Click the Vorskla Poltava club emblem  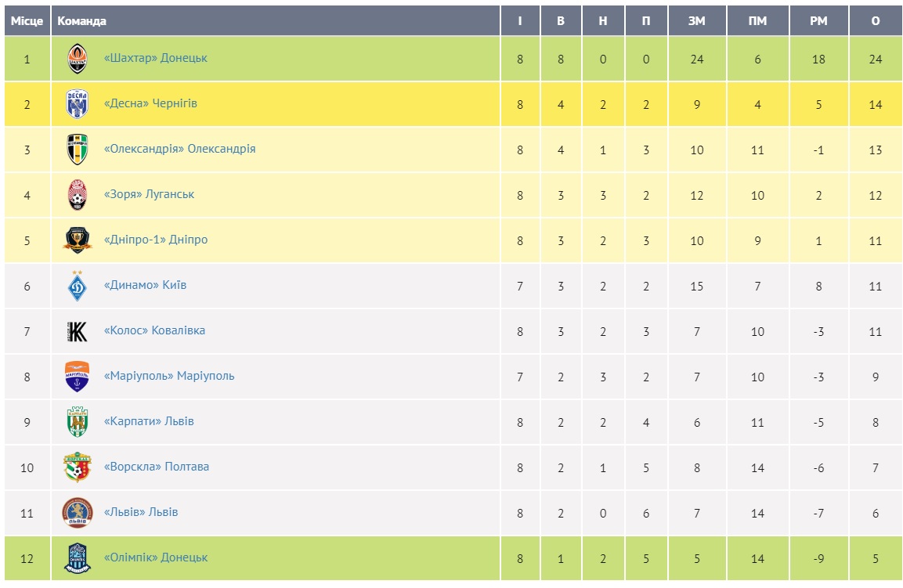(78, 467)
